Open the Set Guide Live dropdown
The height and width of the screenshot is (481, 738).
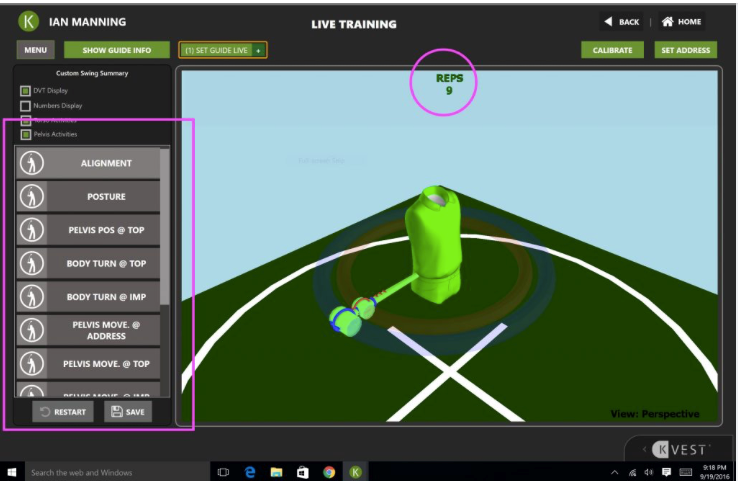click(x=259, y=50)
